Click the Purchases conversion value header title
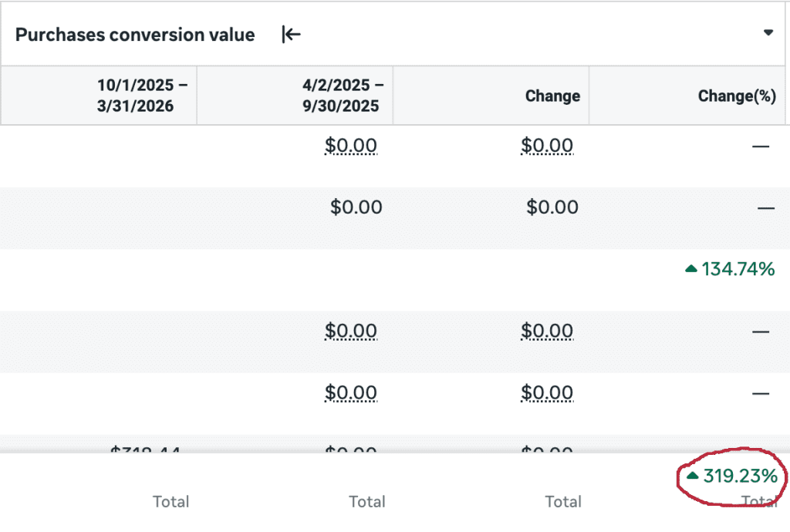The width and height of the screenshot is (790, 532). tap(135, 35)
